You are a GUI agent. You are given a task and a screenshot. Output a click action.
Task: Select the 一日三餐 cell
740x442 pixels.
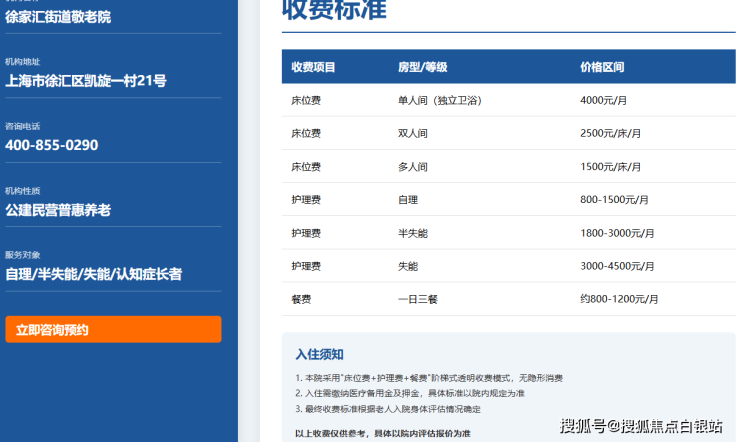(x=418, y=299)
